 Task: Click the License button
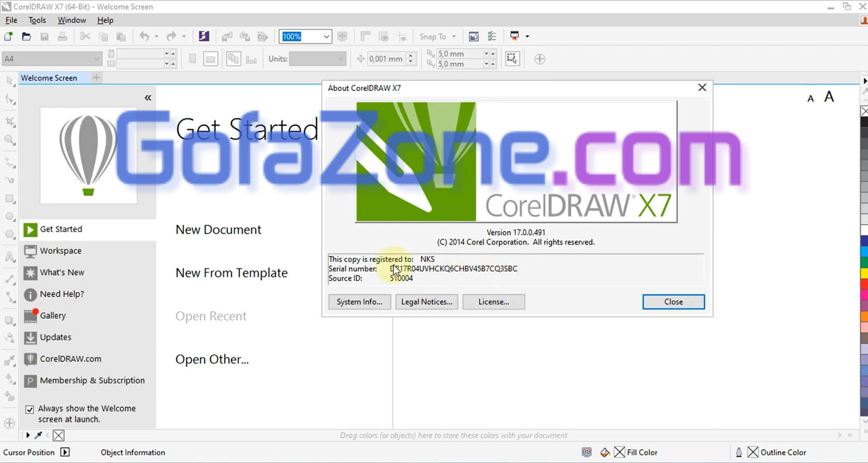pos(493,302)
